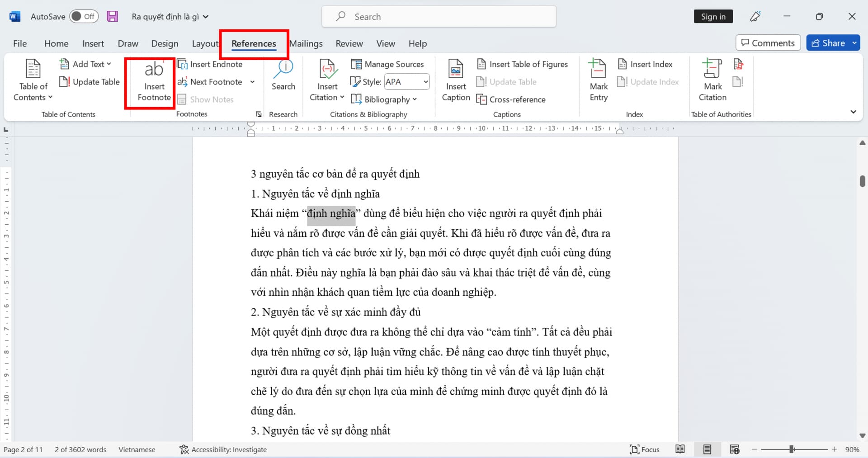
Task: Click the vertical scrollbar thumb
Action: tap(862, 181)
